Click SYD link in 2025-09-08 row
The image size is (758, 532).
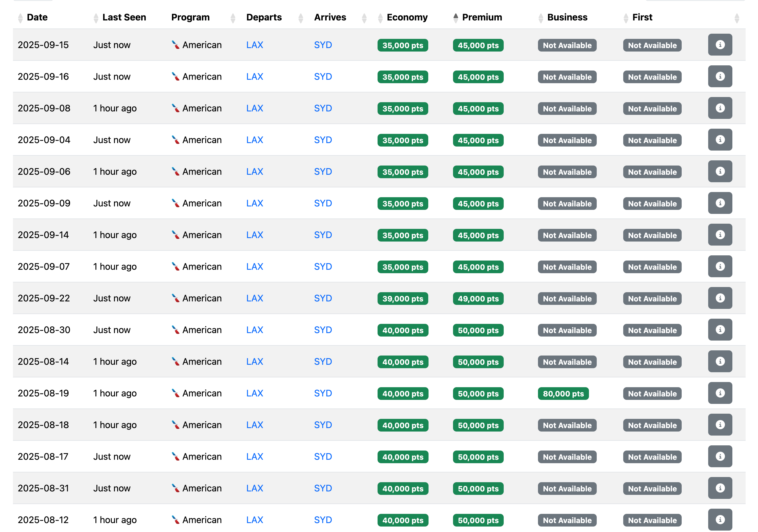point(323,108)
